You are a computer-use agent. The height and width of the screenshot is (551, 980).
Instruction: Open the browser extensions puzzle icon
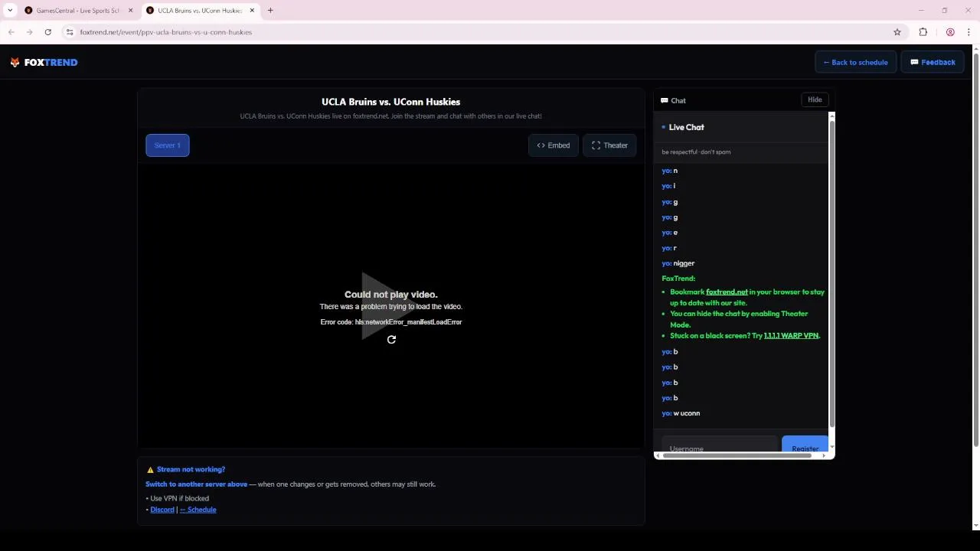[x=923, y=32]
